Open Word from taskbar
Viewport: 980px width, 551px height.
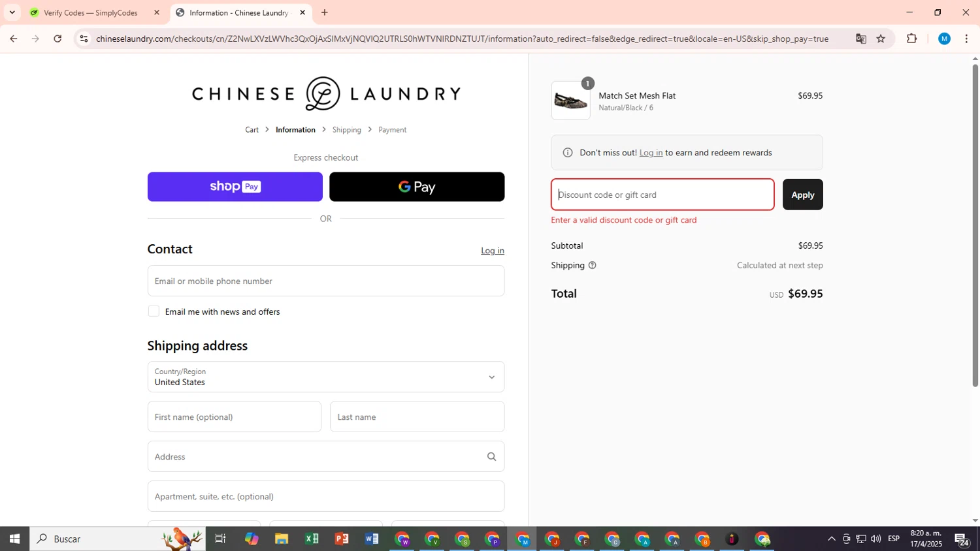372,539
